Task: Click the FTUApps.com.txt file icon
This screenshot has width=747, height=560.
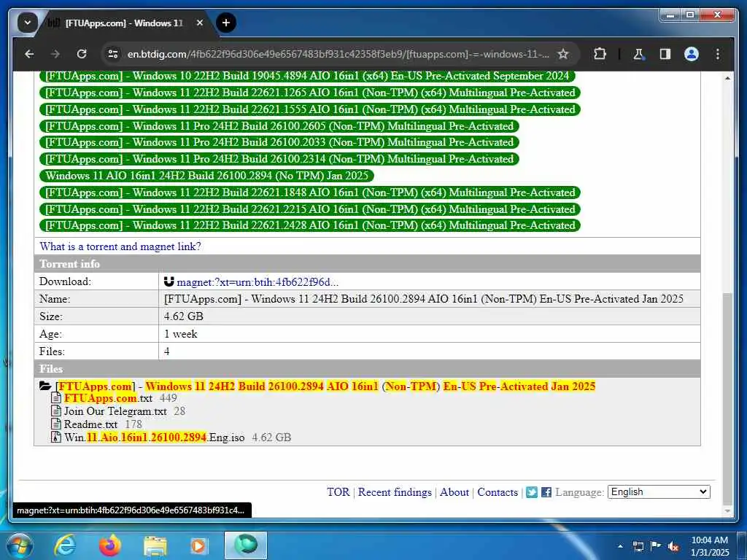Action: pos(56,397)
